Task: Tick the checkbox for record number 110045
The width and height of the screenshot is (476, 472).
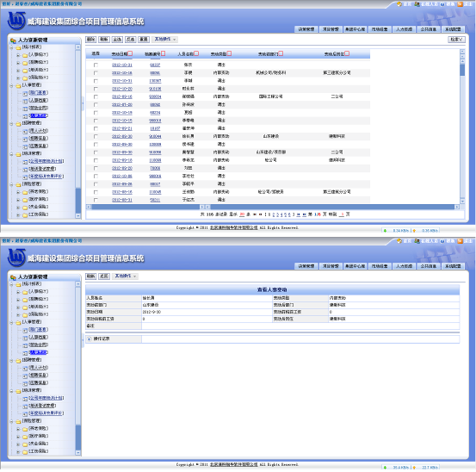Action: pos(96,192)
